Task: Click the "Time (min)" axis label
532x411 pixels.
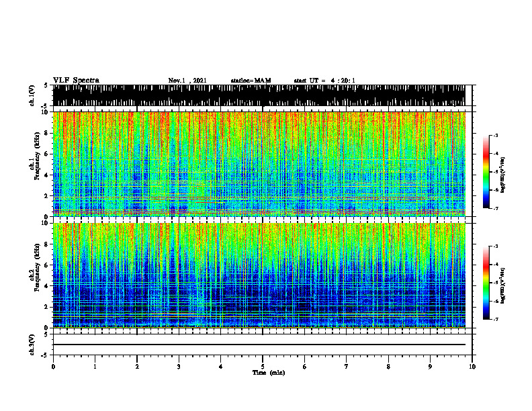Action: tap(269, 373)
